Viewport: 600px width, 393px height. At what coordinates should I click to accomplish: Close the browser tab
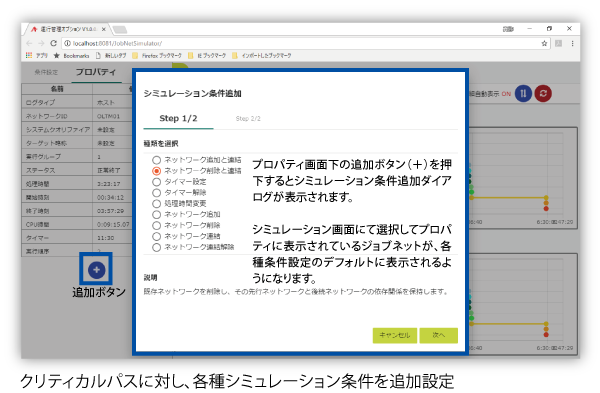[x=104, y=29]
